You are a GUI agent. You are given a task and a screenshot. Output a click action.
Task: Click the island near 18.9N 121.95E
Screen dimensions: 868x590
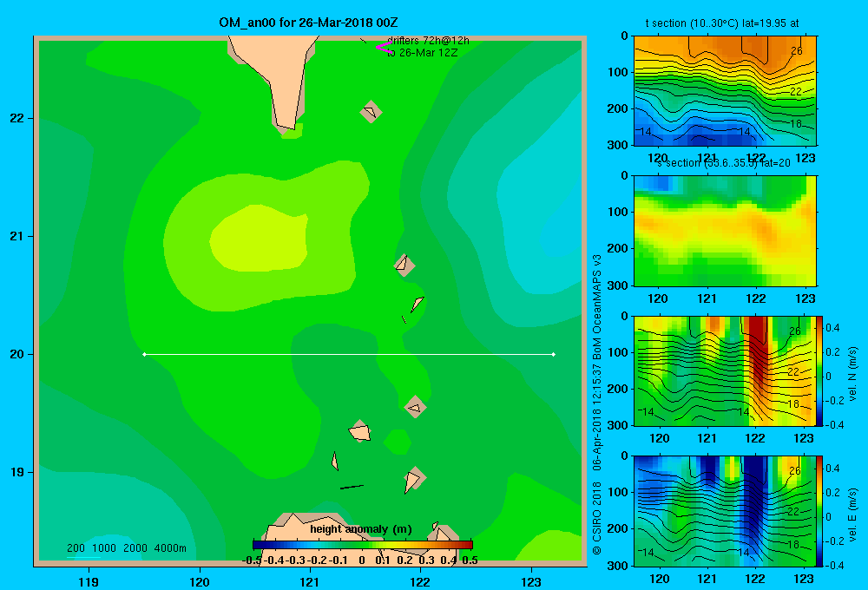[x=414, y=479]
